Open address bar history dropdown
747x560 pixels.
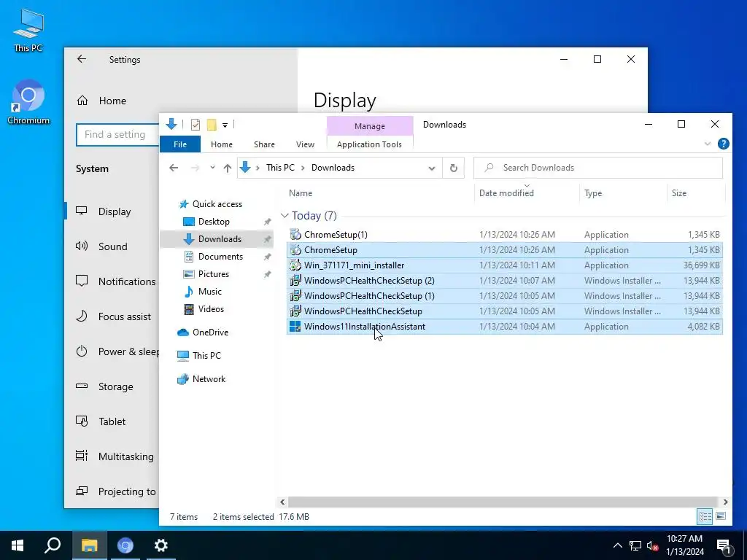[x=432, y=168]
